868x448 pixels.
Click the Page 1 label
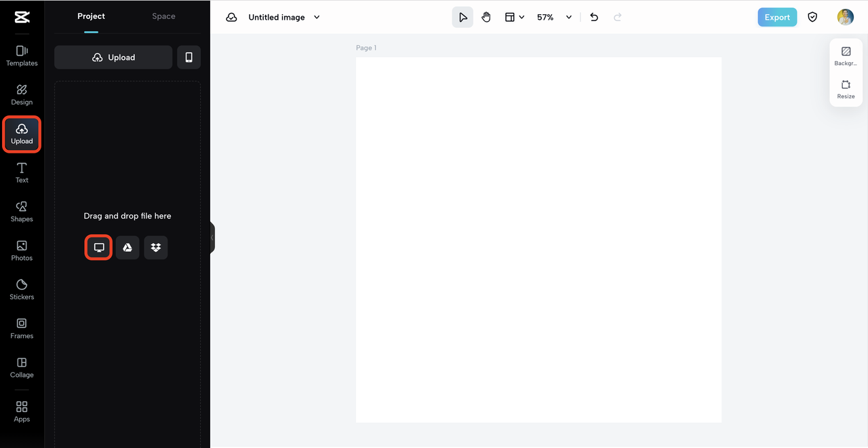[366, 48]
